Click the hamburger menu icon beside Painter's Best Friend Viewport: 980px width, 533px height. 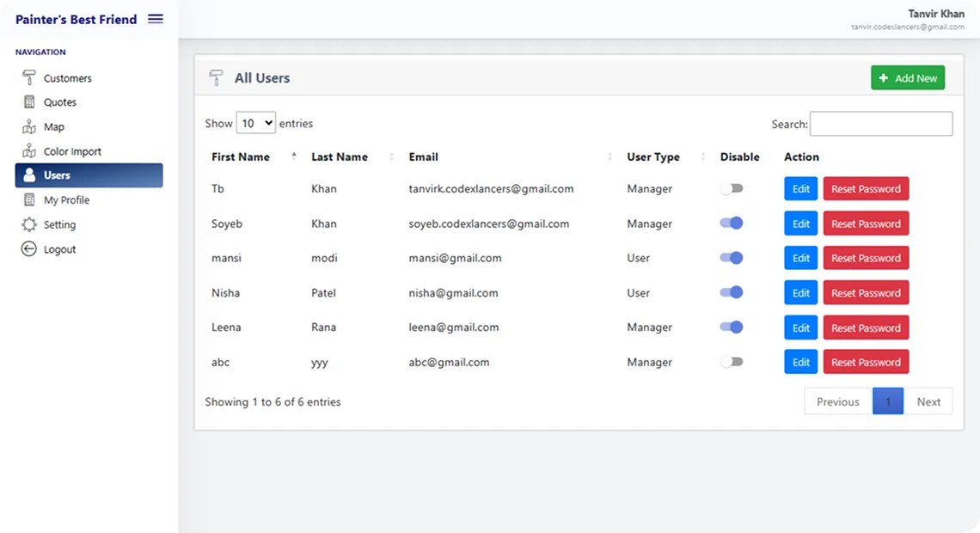click(156, 20)
